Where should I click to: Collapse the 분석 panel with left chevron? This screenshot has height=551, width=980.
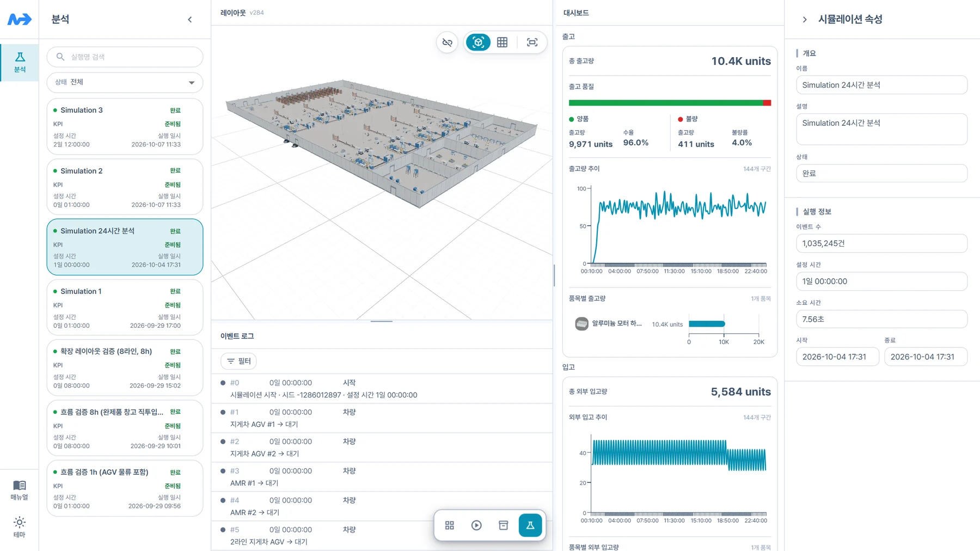tap(190, 20)
